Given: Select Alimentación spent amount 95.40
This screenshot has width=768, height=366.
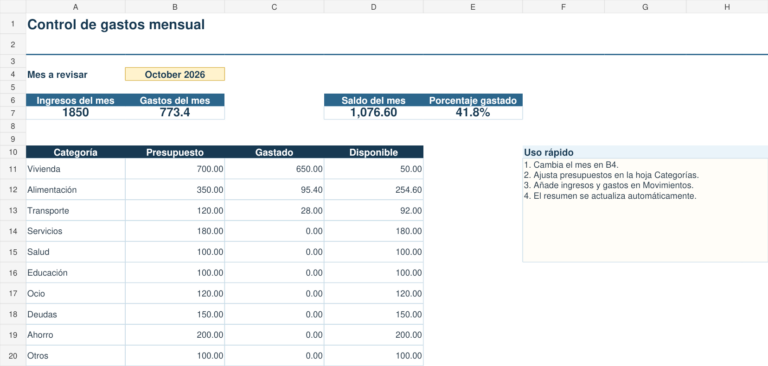Looking at the screenshot, I should 274,190.
